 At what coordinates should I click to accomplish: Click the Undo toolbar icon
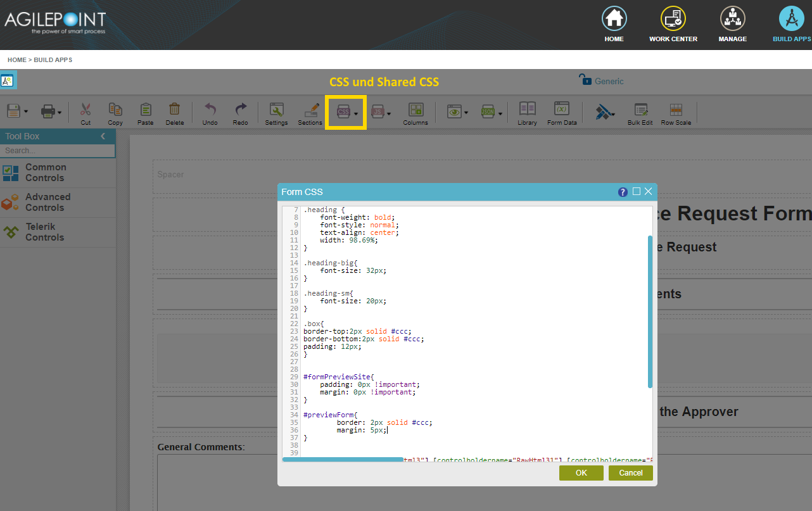point(210,113)
